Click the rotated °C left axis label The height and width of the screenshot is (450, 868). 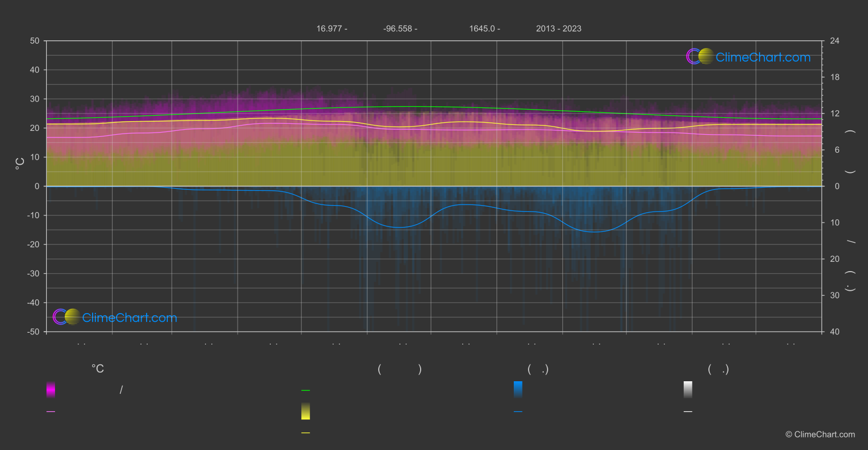pos(20,164)
